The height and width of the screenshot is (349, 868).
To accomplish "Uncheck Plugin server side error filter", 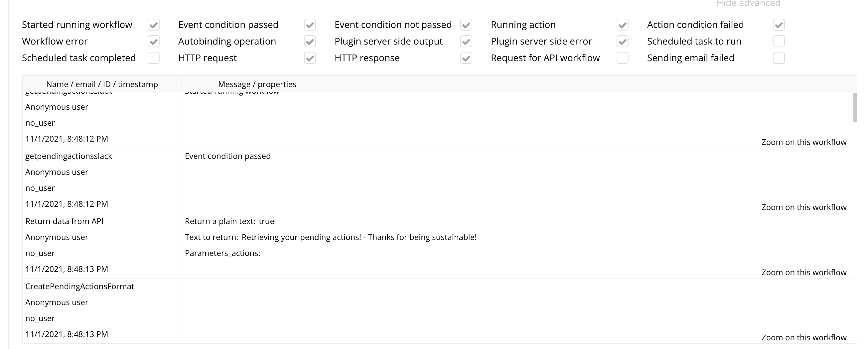I will coord(622,42).
